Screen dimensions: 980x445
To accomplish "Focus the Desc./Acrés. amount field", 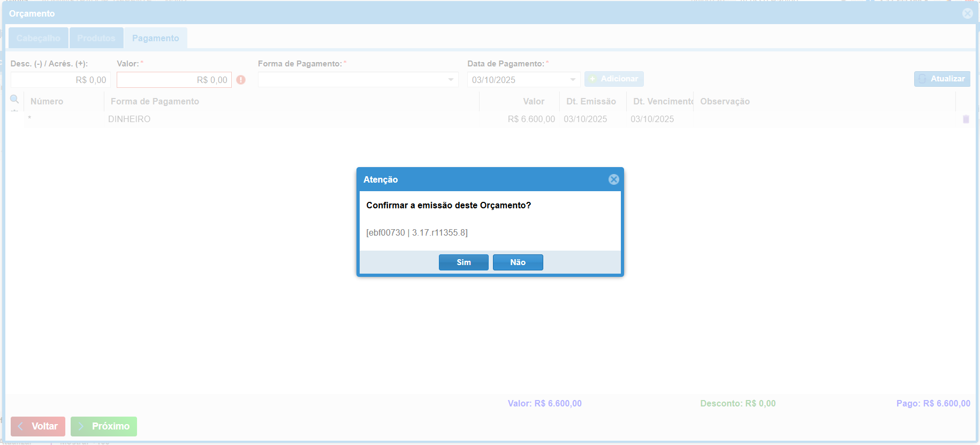I will tap(60, 80).
